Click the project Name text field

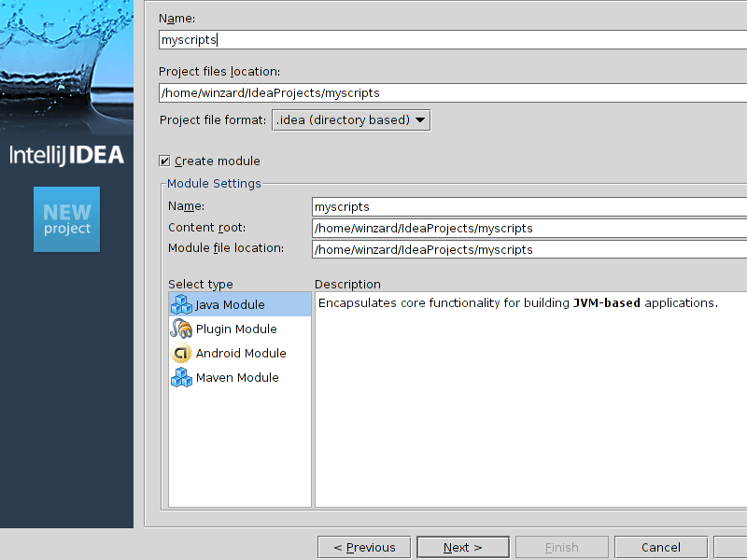click(453, 39)
